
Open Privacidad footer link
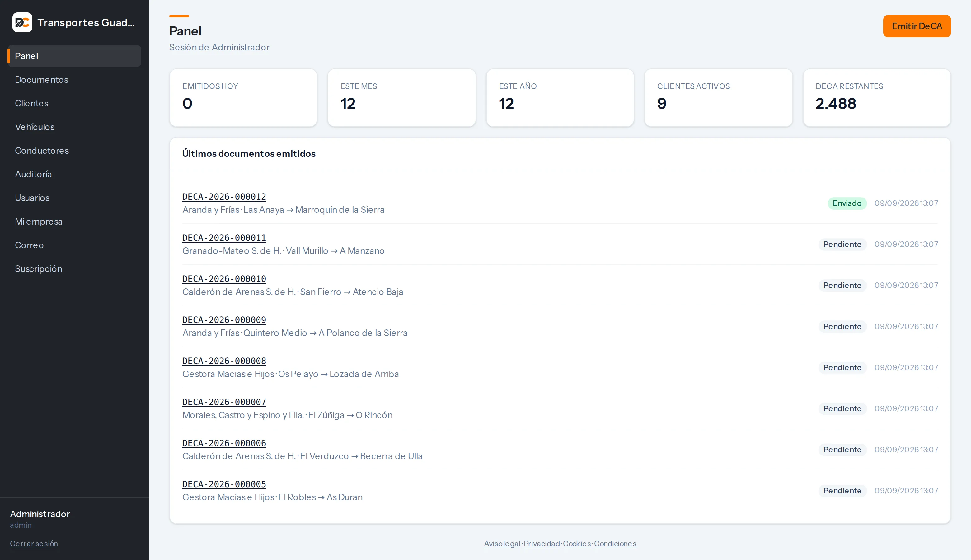(x=542, y=544)
